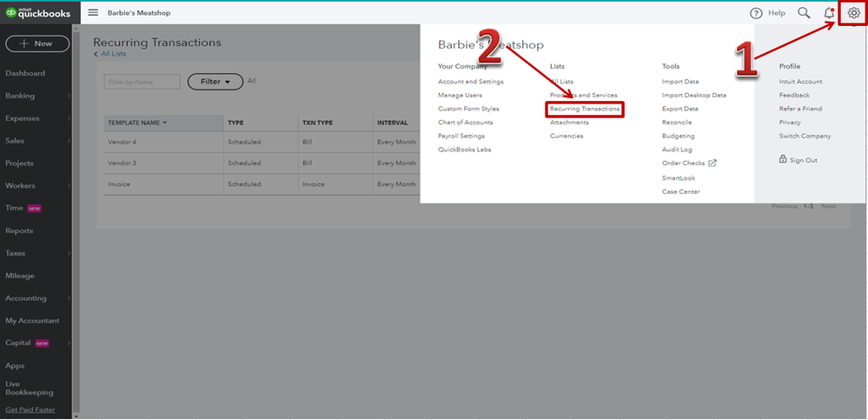
Task: Open Mileage in the sidebar
Action: pos(20,276)
